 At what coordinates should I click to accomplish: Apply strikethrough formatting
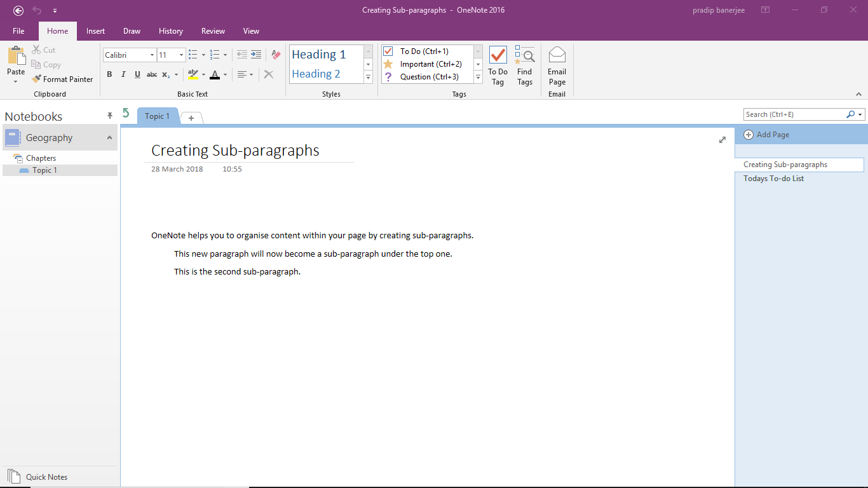[152, 74]
